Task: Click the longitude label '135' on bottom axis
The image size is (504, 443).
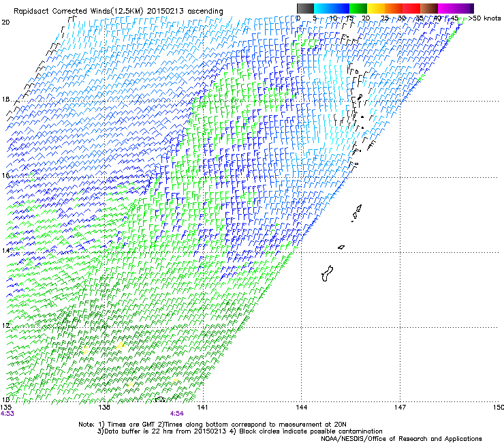Action: 6,408
